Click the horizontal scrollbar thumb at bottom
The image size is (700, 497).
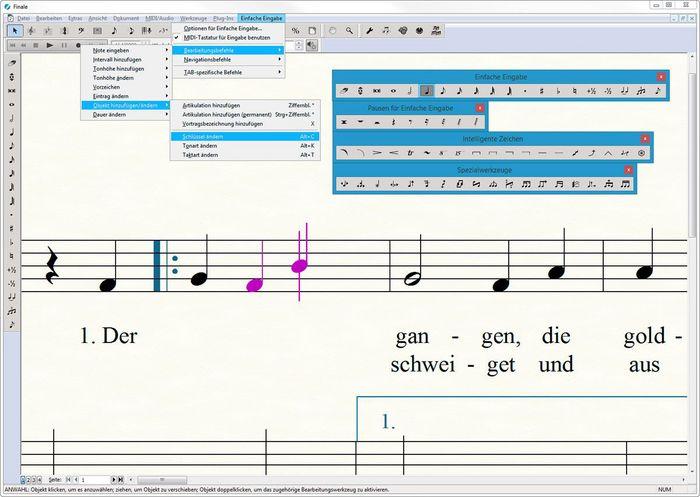point(162,480)
